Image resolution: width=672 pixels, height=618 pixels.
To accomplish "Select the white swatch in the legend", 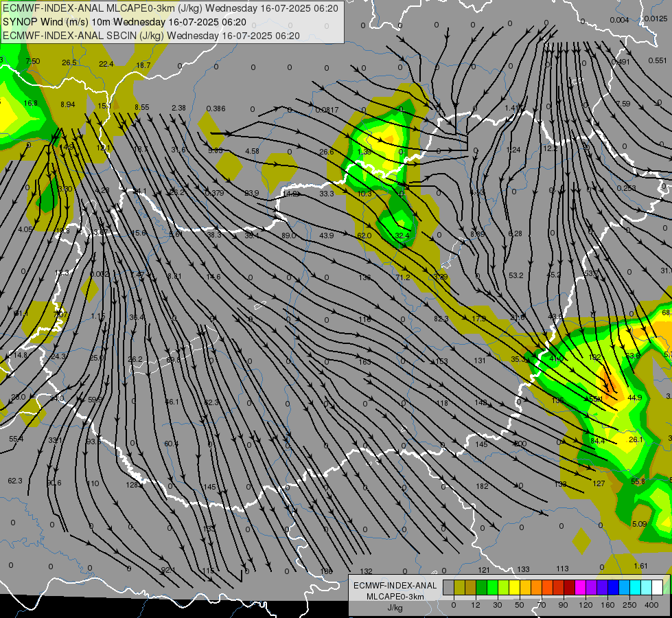I will tap(657, 587).
